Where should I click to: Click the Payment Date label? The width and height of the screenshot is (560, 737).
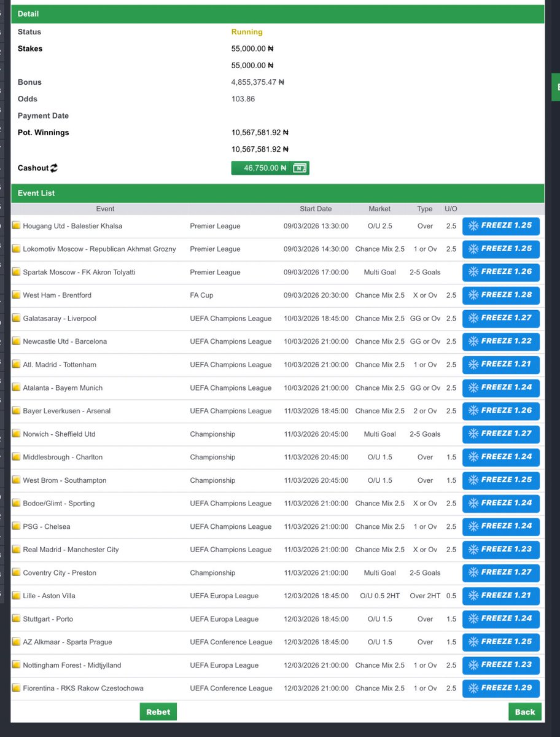[x=43, y=115]
